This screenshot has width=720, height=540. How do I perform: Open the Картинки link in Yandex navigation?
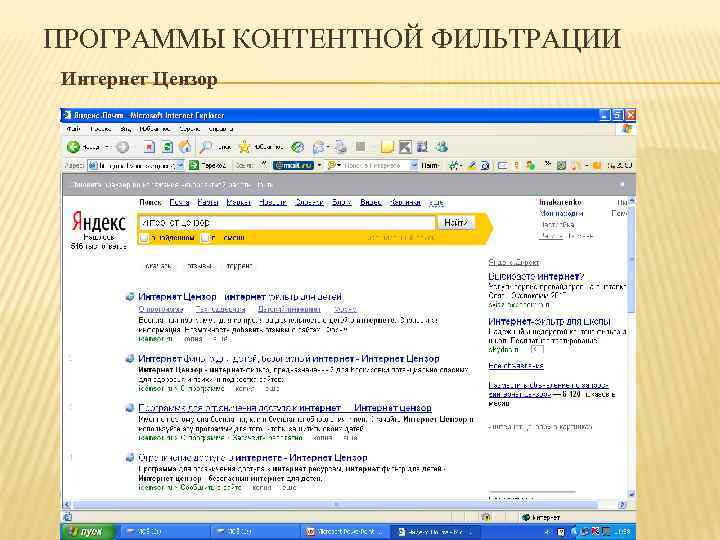click(405, 202)
